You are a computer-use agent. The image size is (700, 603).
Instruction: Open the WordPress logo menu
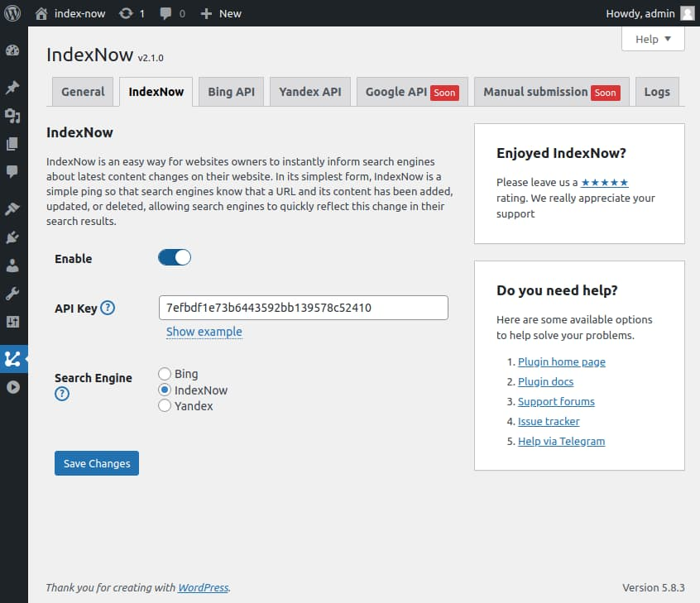pos(12,13)
